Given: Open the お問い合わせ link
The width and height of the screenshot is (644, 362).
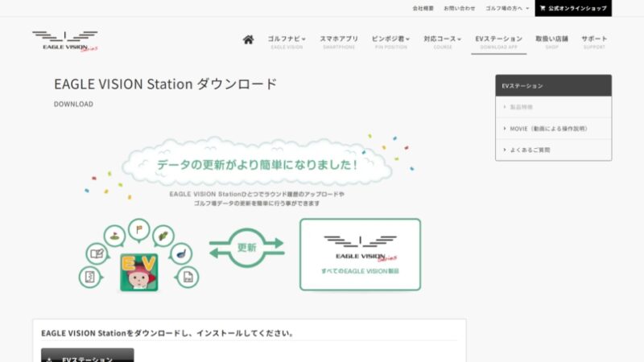Looking at the screenshot, I should (459, 8).
